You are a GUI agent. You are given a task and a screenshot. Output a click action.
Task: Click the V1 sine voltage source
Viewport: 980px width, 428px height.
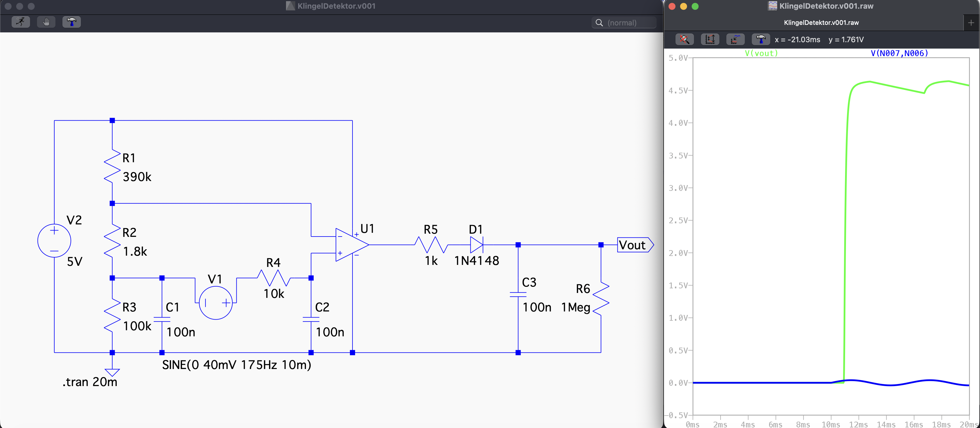point(216,303)
